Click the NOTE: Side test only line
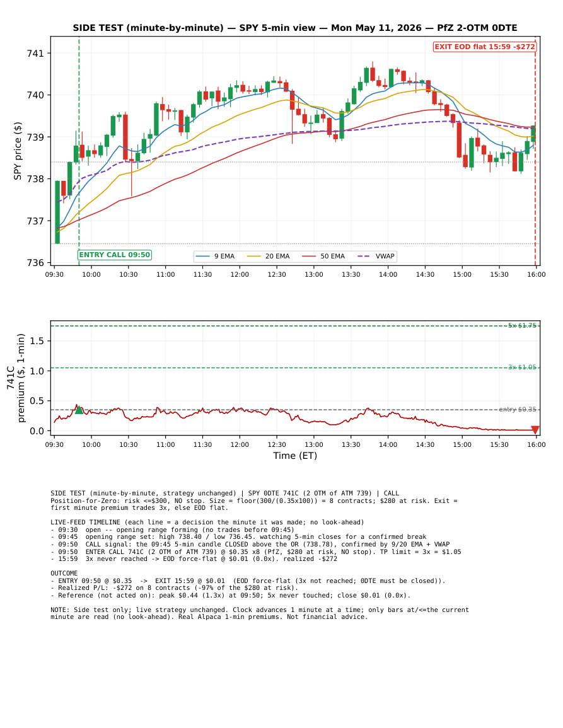The image size is (563, 728). (260, 613)
